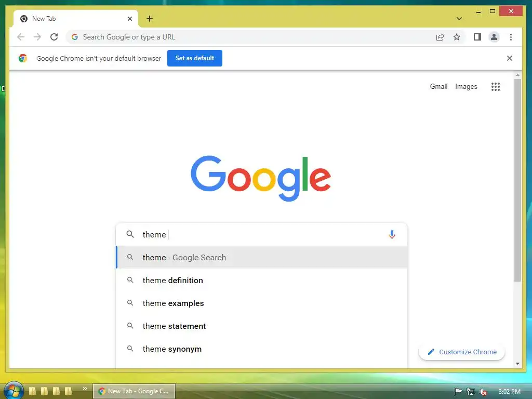This screenshot has width=532, height=399.
Task: Dismiss the default browser notification bar
Action: [510, 58]
